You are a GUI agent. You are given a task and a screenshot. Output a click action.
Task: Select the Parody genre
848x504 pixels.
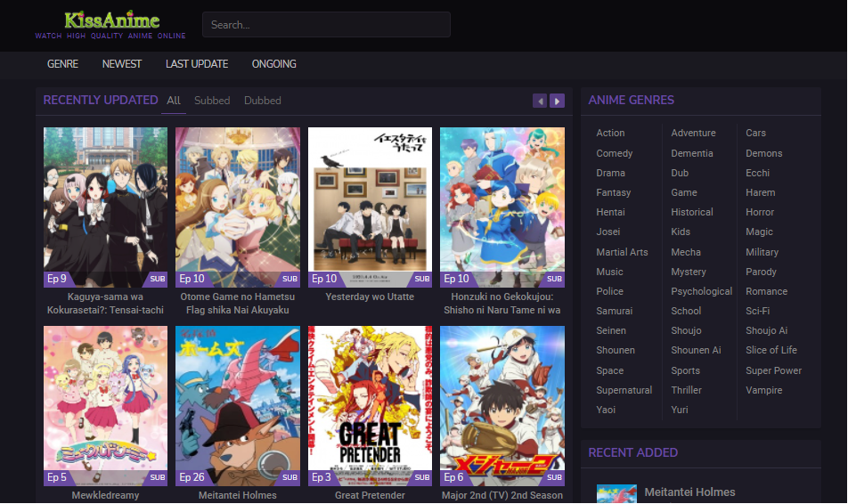pyautogui.click(x=761, y=272)
